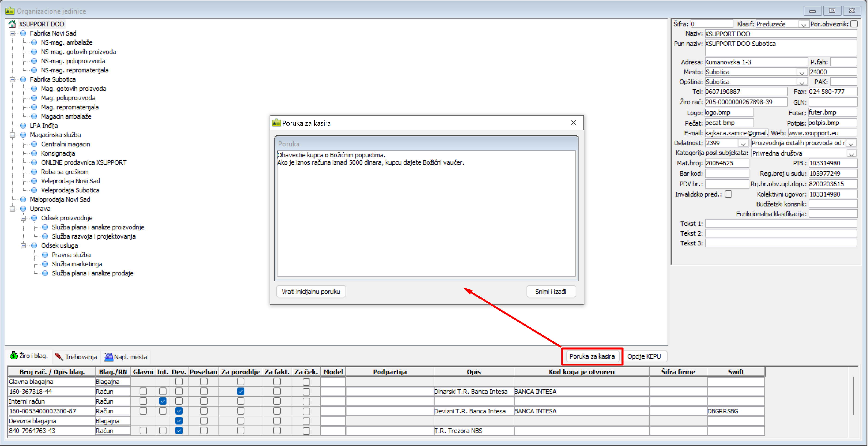Click the Organizacione jedinice window title icon
Image resolution: width=868 pixels, height=446 pixels.
10,11
